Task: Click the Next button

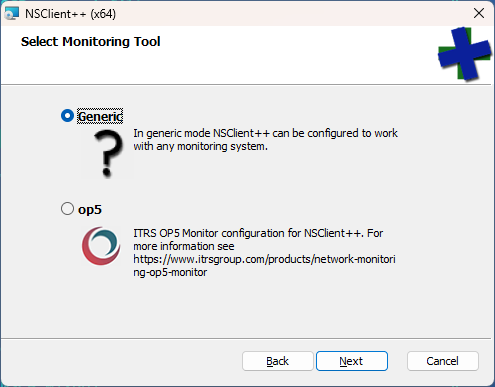Action: coord(352,361)
